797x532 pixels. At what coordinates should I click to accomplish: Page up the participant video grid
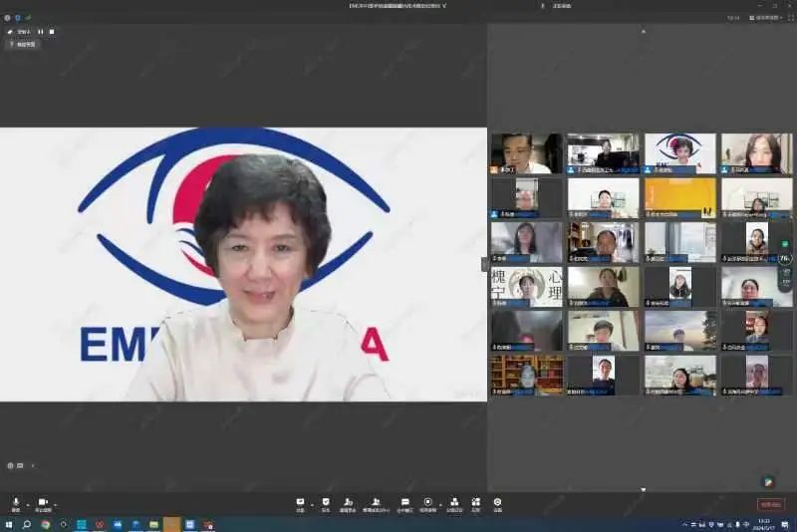coord(643,32)
